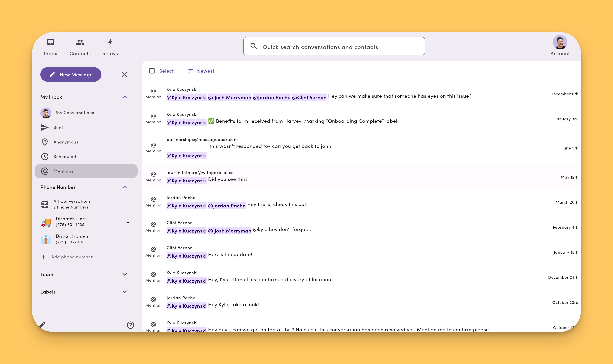Click Mention icon on June 5th row

click(x=153, y=145)
